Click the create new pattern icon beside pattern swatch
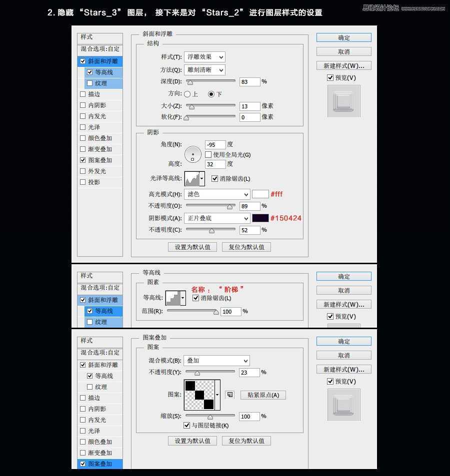This screenshot has width=450, height=476. point(229,394)
